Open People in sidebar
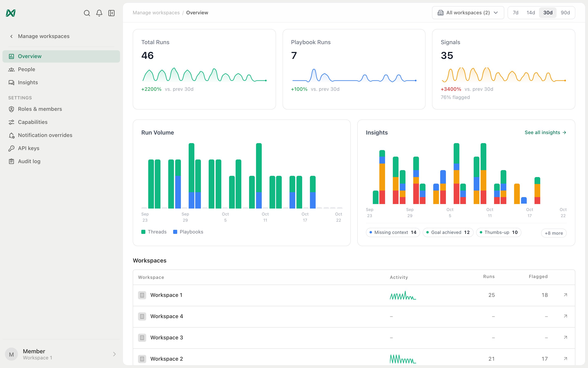Image resolution: width=588 pixels, height=368 pixels. click(x=61, y=70)
